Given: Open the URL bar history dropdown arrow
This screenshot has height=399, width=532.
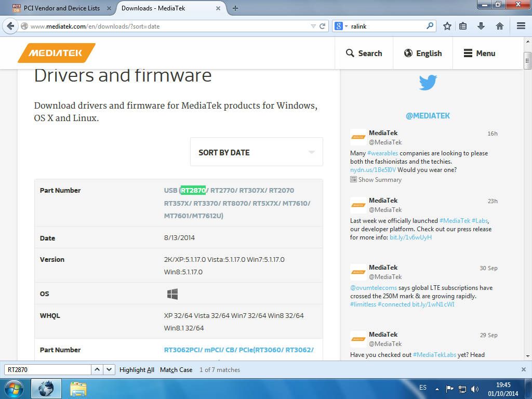Looking at the screenshot, I should (313, 26).
